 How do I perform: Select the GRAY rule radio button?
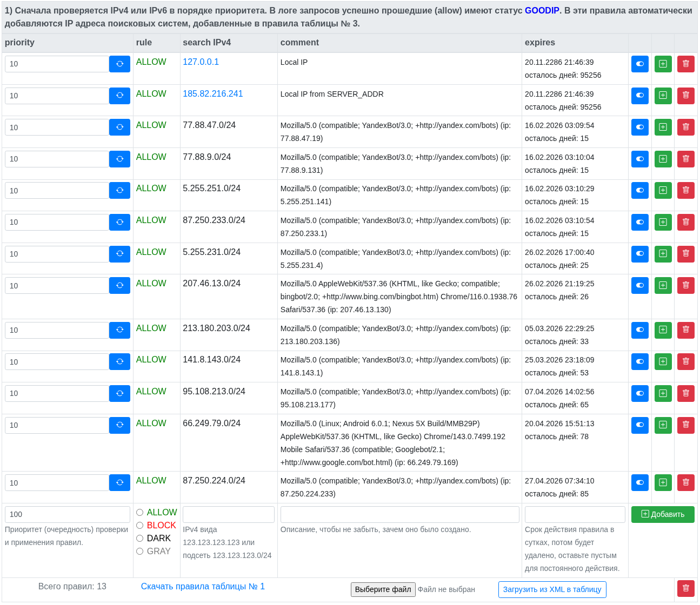[140, 552]
